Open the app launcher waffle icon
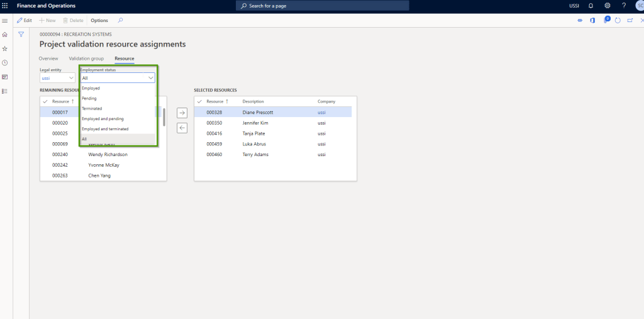Screen dimensions: 644x319 coord(6,6)
